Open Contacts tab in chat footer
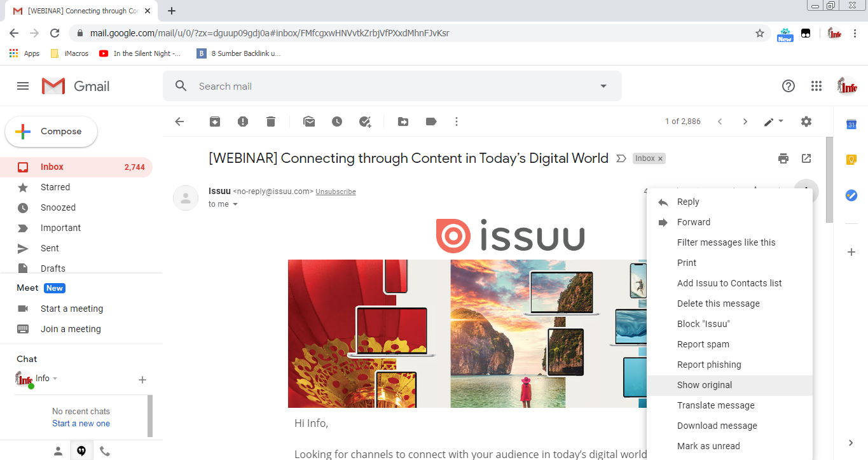The width and height of the screenshot is (868, 460). point(58,451)
